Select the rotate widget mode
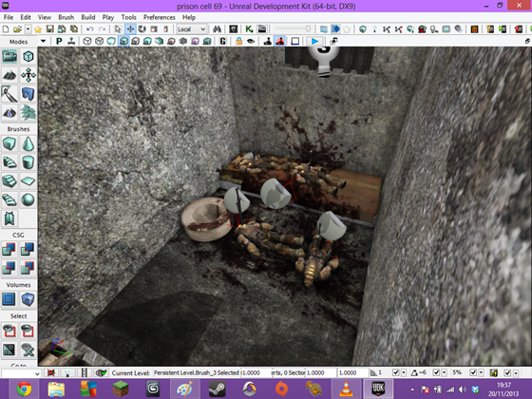This screenshot has width=532, height=399. click(x=142, y=29)
